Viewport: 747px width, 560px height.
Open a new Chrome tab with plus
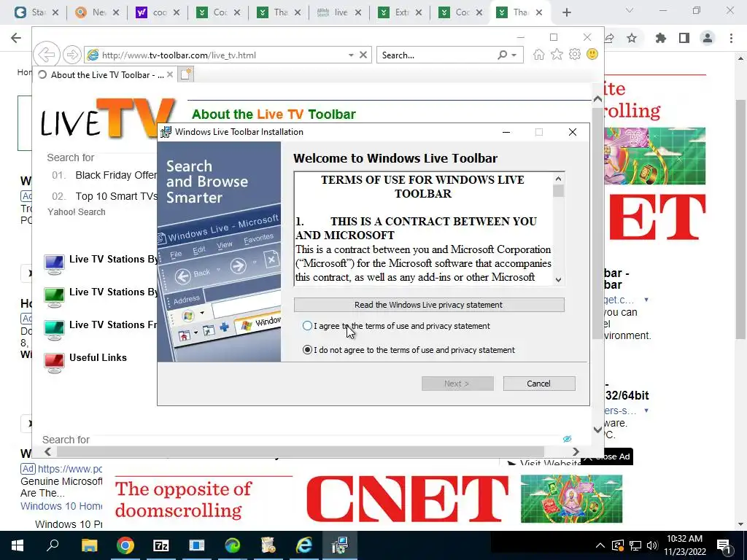pos(566,12)
